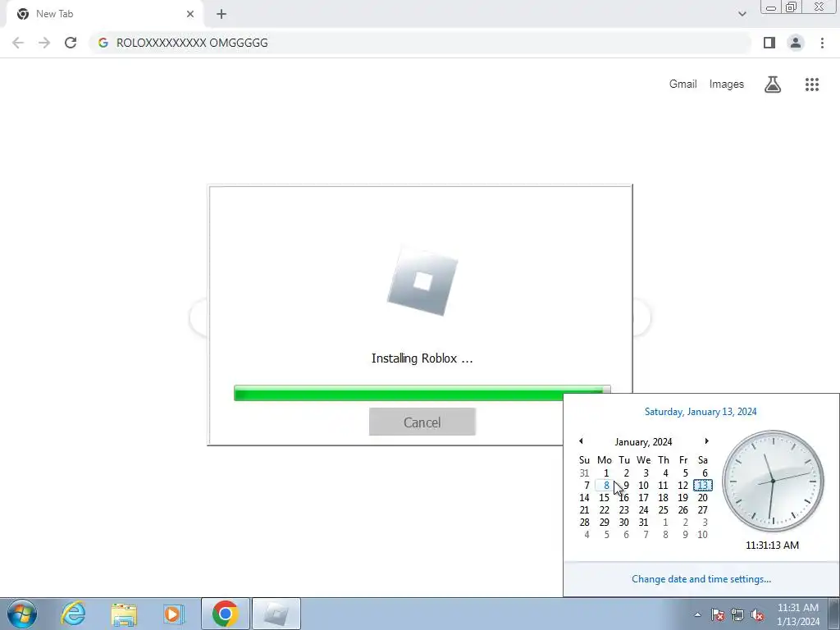
Task: Click the Show desktop strip
Action: coord(833,614)
